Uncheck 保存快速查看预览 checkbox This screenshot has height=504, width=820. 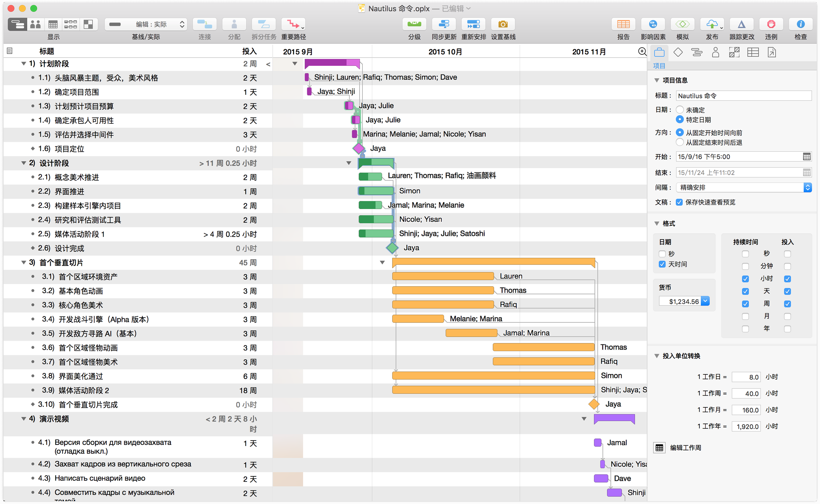pyautogui.click(x=679, y=202)
